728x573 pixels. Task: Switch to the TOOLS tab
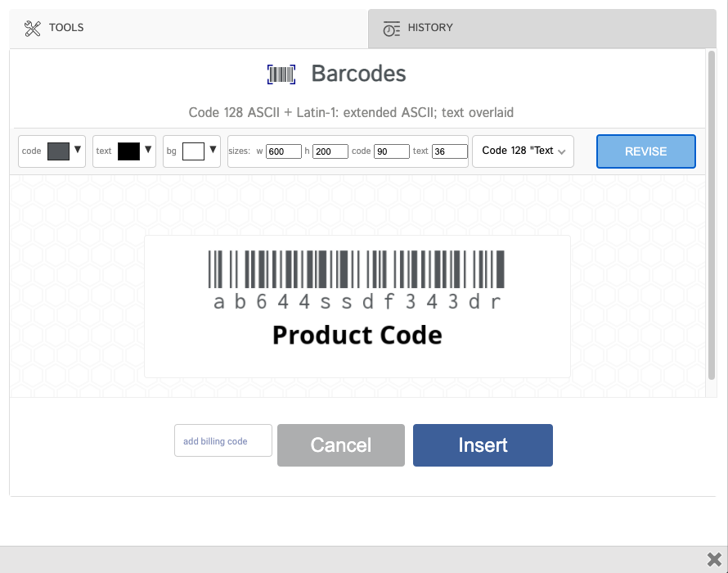[188, 28]
